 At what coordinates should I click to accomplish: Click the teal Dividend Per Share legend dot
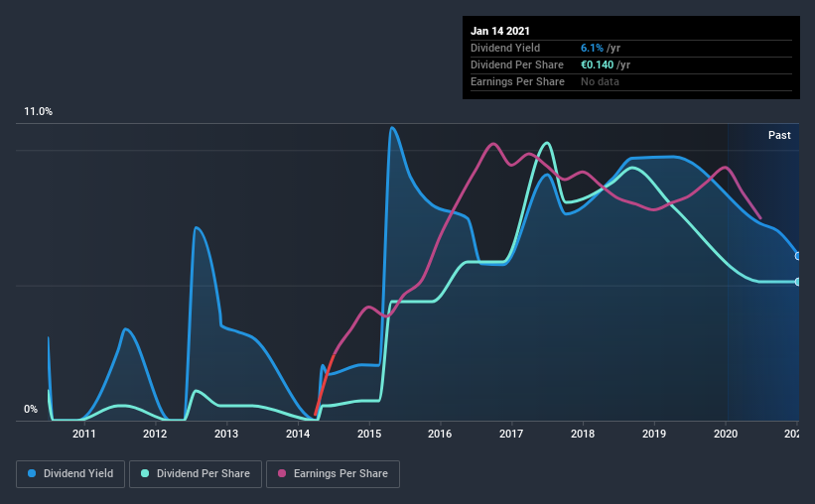pyautogui.click(x=145, y=473)
